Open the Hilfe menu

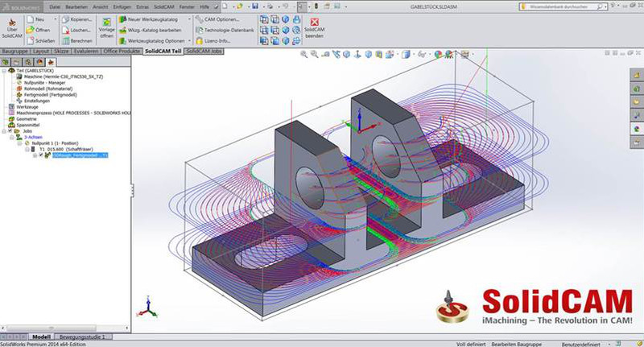(204, 7)
